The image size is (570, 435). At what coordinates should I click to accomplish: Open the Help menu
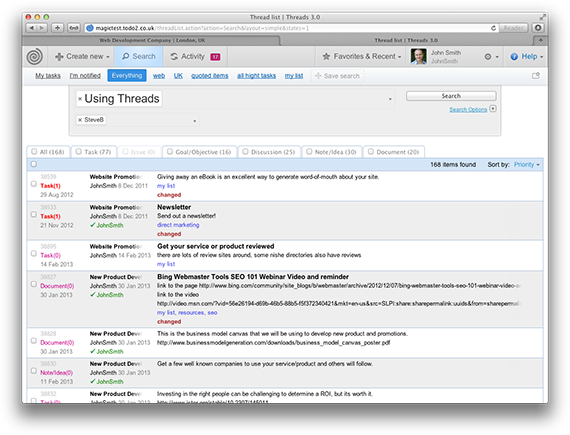526,56
